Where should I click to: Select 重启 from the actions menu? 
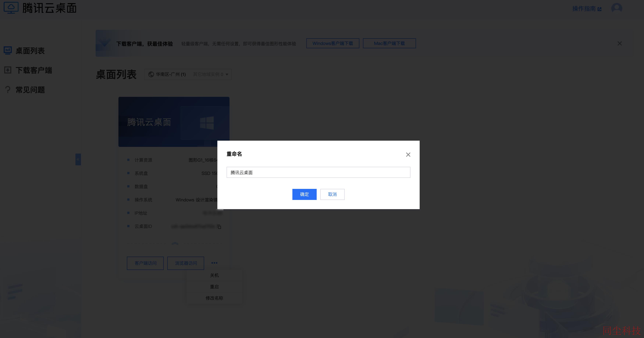214,287
